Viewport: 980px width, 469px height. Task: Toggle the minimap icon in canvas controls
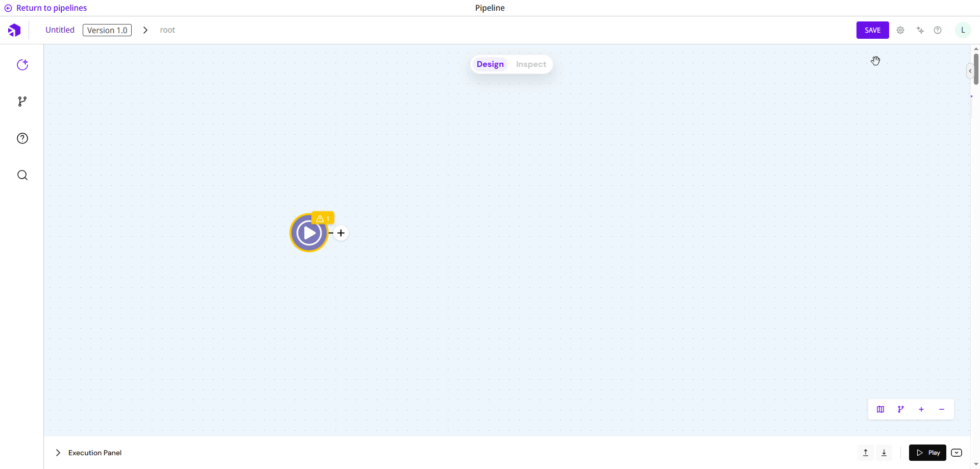pyautogui.click(x=880, y=409)
